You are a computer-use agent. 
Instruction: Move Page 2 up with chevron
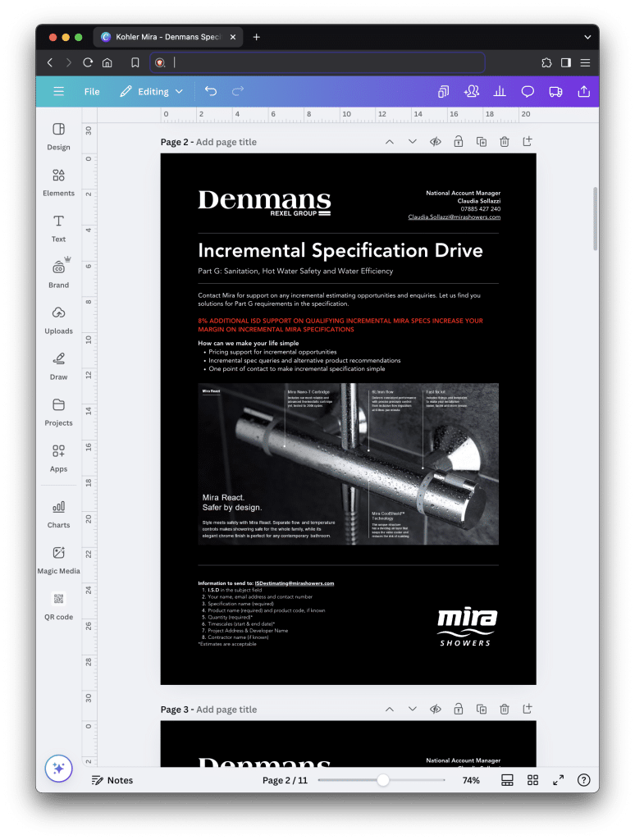[x=390, y=142]
